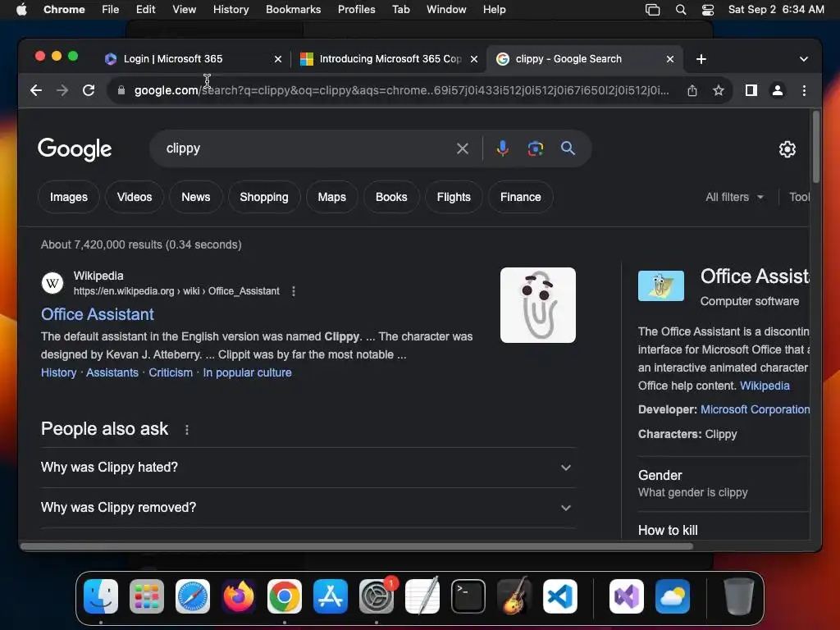Filter results by Images
Viewport: 840px width, 630px height.
[69, 197]
